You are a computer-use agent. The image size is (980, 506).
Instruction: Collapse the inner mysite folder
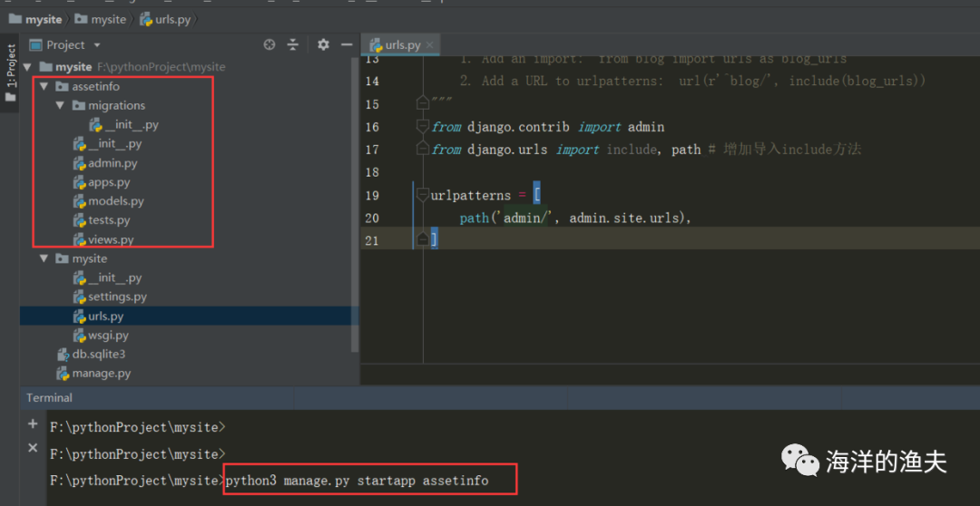pos(44,258)
